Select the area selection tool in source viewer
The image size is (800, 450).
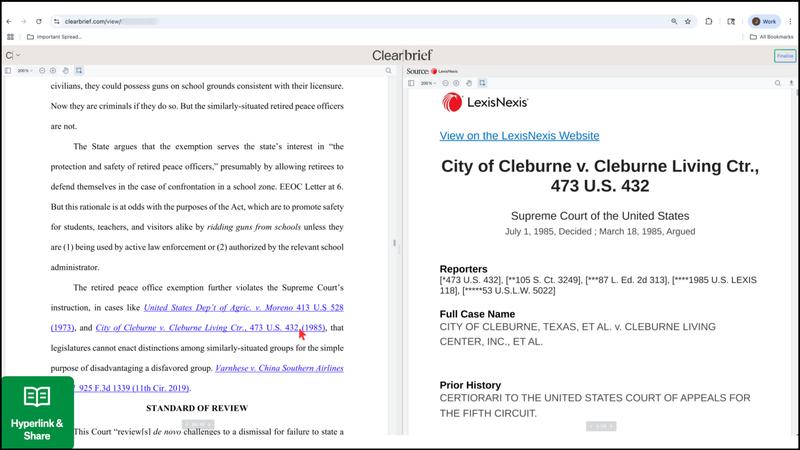tap(482, 83)
